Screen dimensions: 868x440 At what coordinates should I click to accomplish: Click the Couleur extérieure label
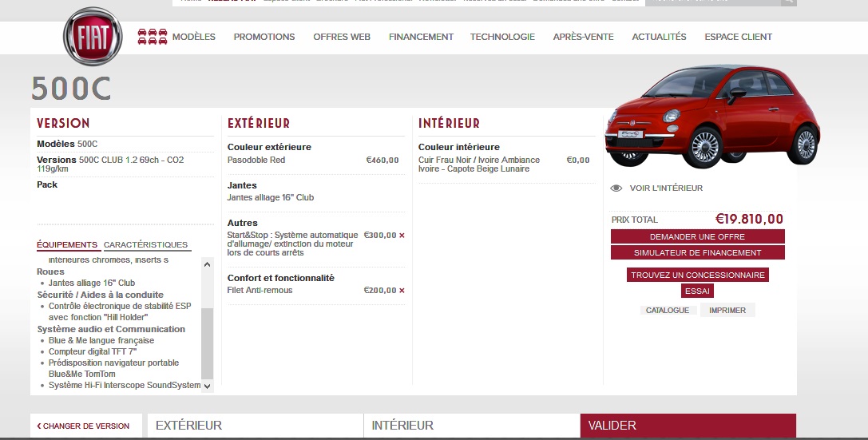click(269, 147)
